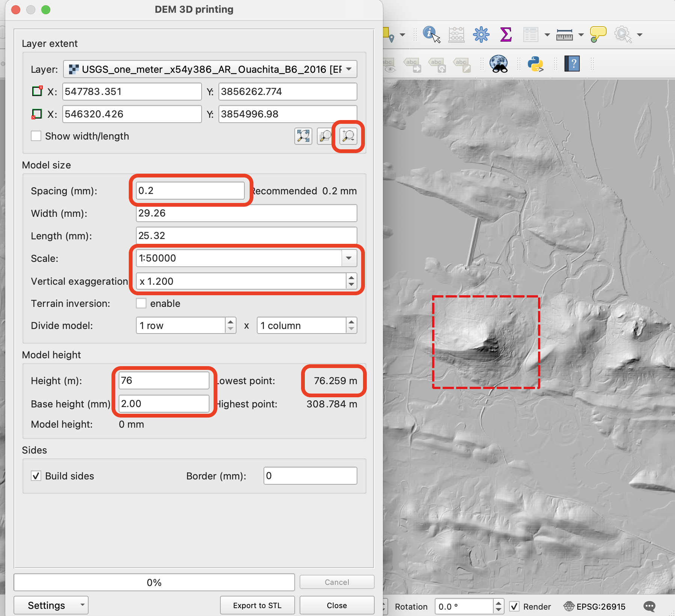Open the Python console icon
Screen dimensions: 675x616
click(535, 64)
